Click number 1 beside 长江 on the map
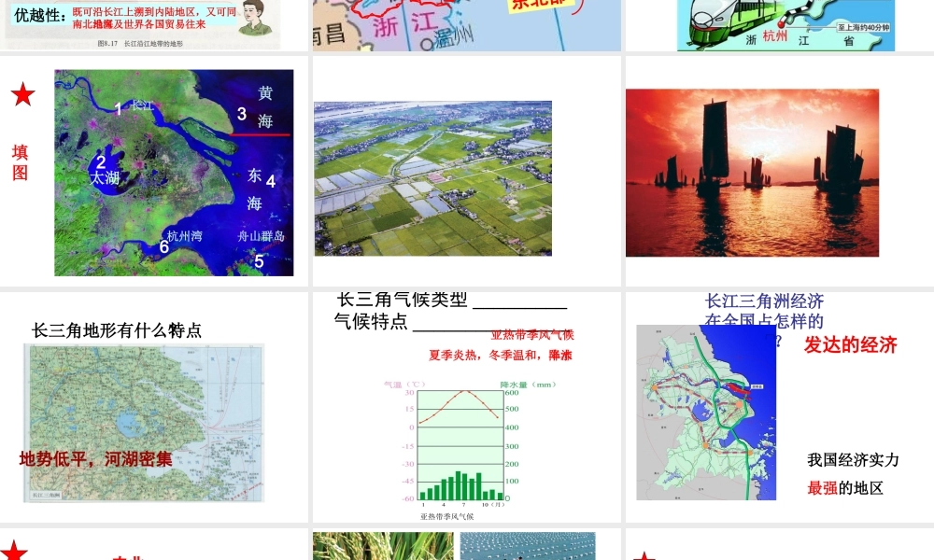The image size is (934, 560). coord(118,109)
